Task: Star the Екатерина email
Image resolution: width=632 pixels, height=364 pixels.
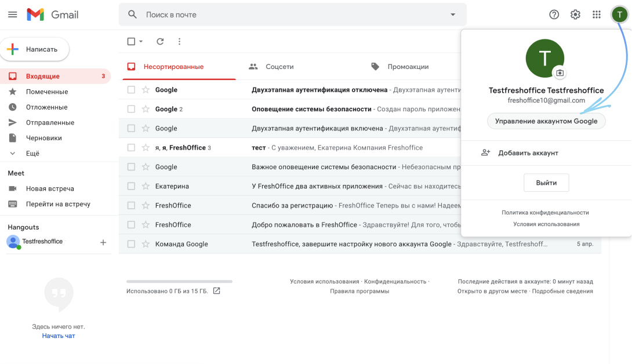Action: 146,186
